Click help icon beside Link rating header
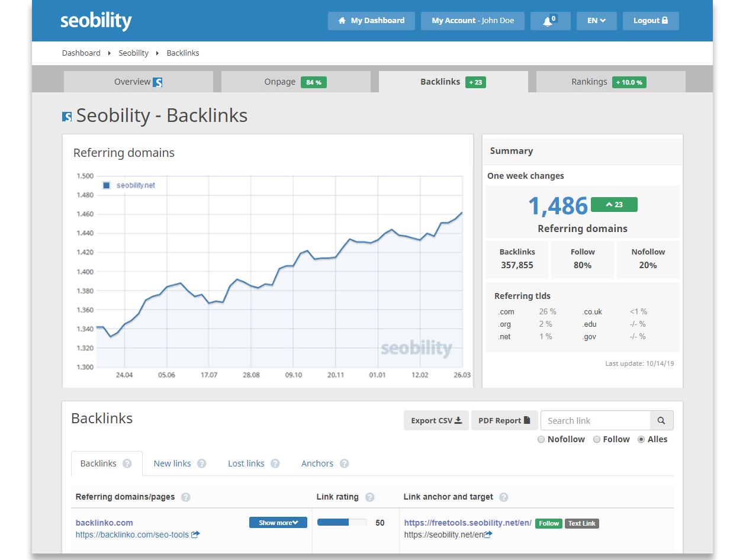This screenshot has width=746, height=560. coord(369,497)
